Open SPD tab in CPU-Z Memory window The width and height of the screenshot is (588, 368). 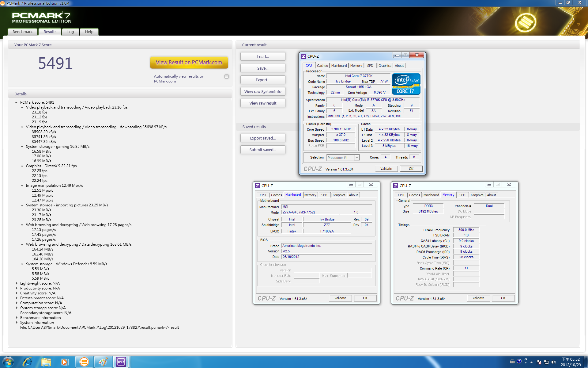[x=462, y=195]
